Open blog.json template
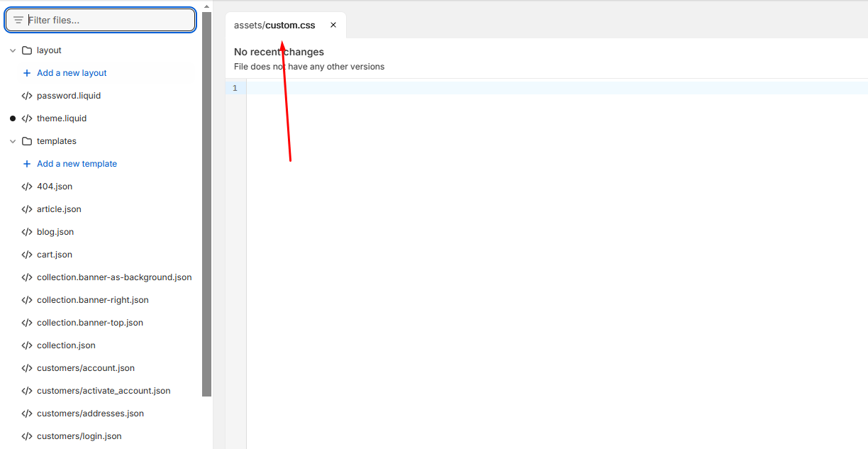The image size is (868, 449). (x=55, y=232)
